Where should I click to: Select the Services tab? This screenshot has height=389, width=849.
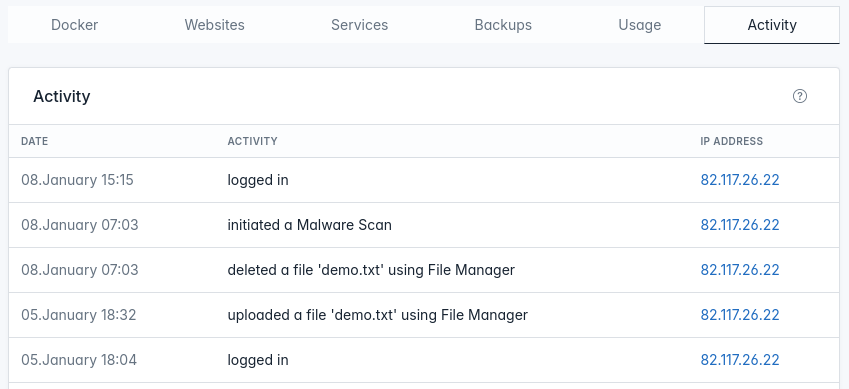(x=360, y=25)
